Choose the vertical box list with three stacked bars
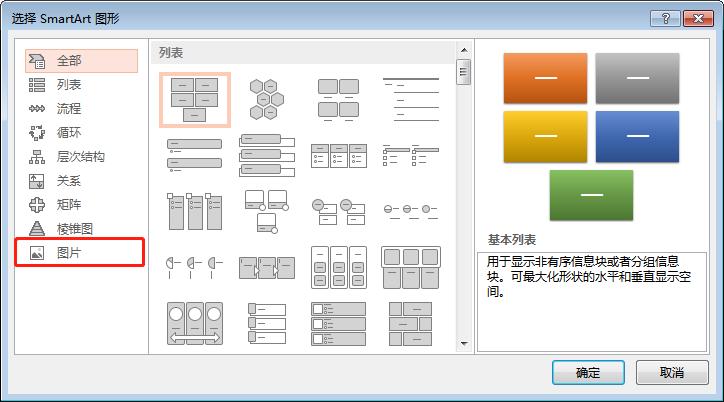Viewport: 724px width, 402px height. 266,155
